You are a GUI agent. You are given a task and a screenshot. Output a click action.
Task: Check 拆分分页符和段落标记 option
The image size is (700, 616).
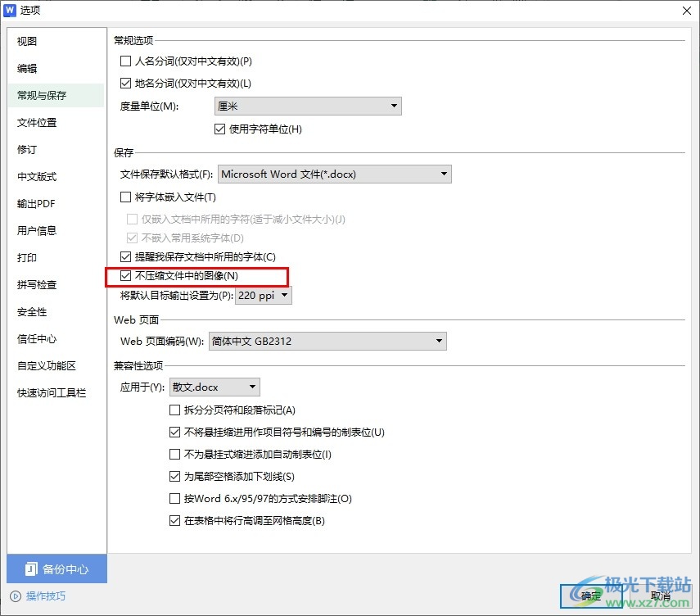coord(174,410)
